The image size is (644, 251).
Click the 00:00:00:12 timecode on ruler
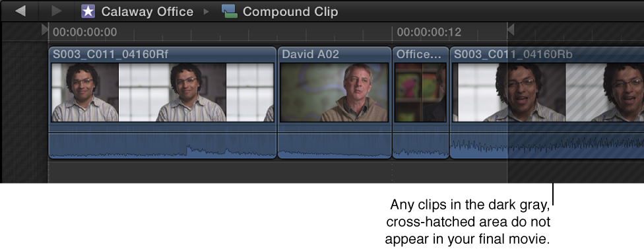tap(429, 32)
